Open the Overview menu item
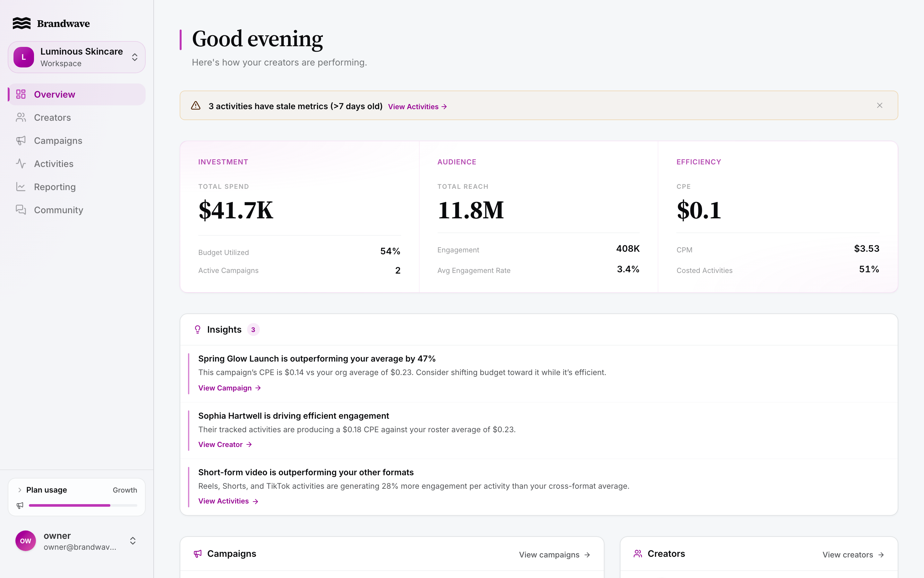This screenshot has width=924, height=578. [x=77, y=94]
